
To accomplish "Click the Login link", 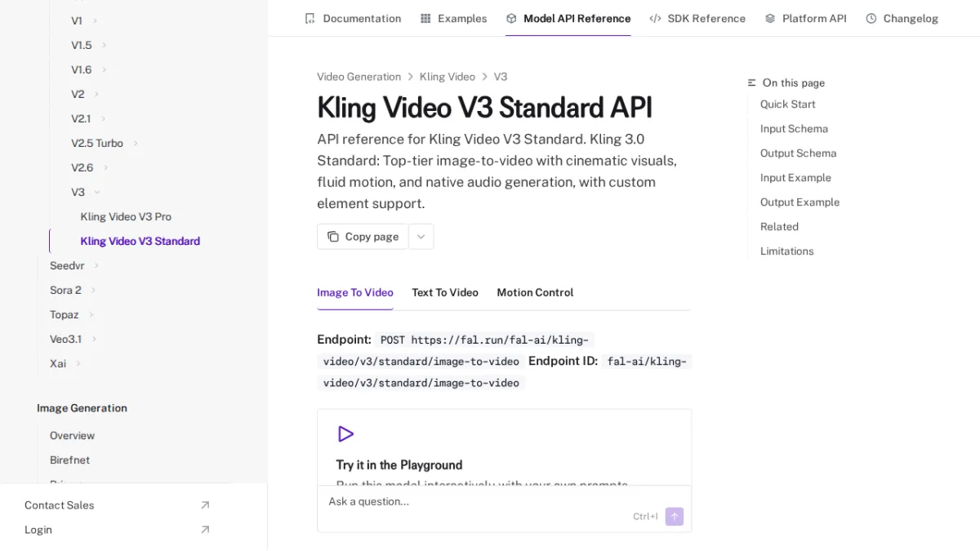I will 117,530.
